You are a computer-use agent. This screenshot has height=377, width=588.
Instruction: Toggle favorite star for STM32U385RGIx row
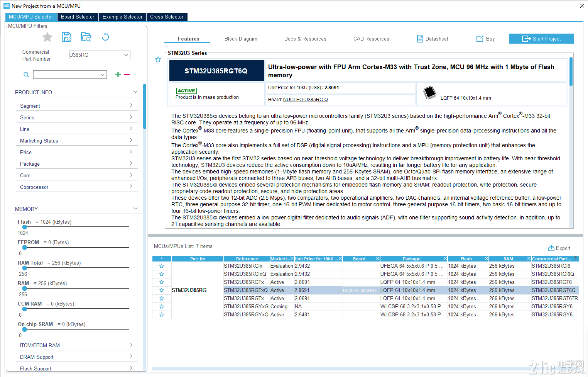pos(162,266)
